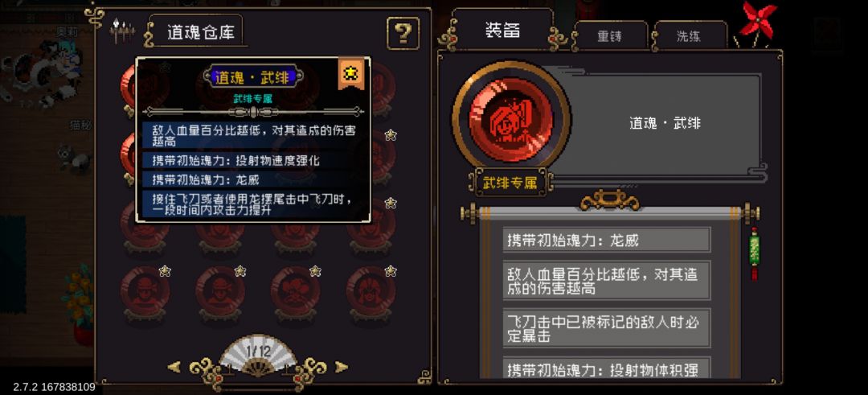The height and width of the screenshot is (395, 868).
Task: Click the bookmark star badge on tooltip
Action: coord(351,72)
